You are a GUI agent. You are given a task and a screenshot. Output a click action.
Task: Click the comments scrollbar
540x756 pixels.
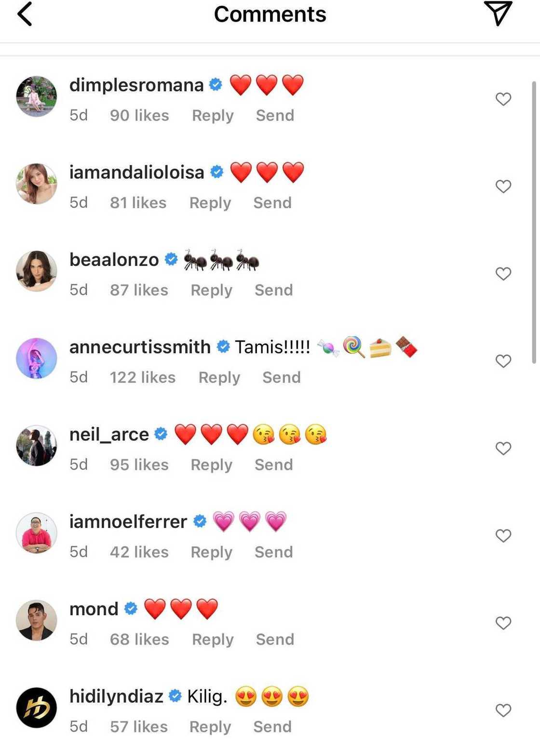534,222
